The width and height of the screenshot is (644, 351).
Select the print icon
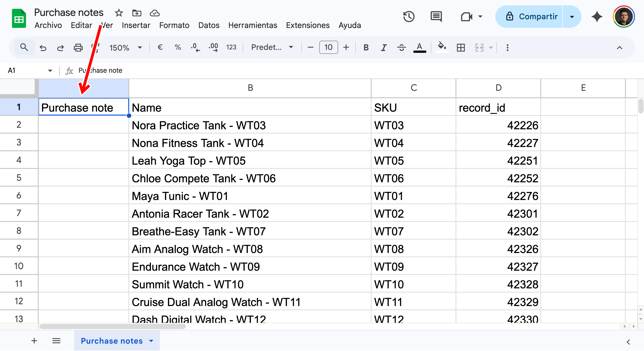click(78, 47)
